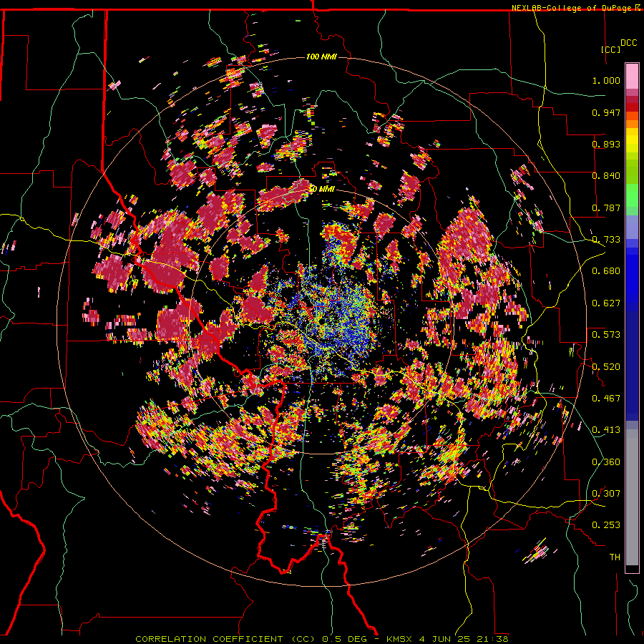Click the 100 NMI range ring label
This screenshot has height=644, width=644.
[321, 57]
